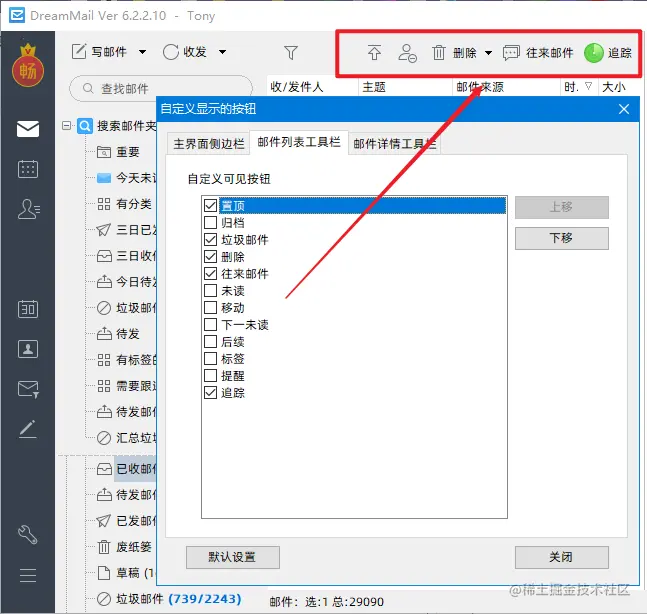Click the 收发 send/receive icon
The image size is (647, 614).
[x=170, y=52]
